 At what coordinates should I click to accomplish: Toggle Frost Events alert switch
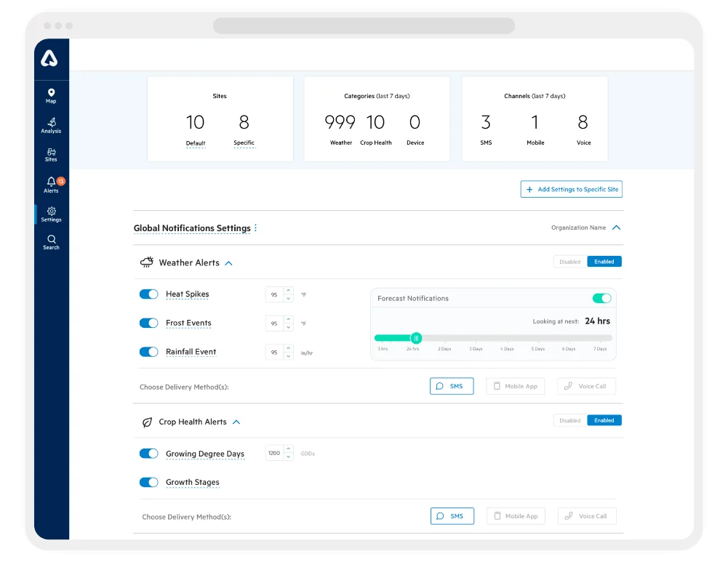148,323
